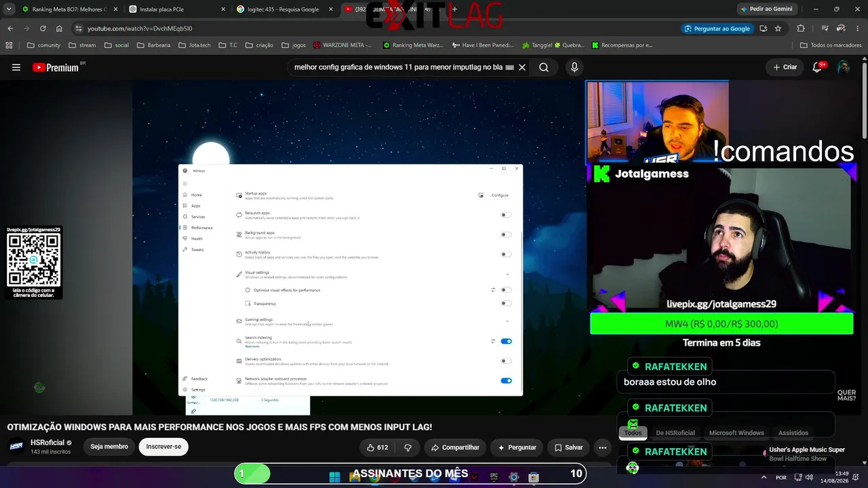
Task: Turn off Network adapter onboard processor
Action: (x=506, y=381)
